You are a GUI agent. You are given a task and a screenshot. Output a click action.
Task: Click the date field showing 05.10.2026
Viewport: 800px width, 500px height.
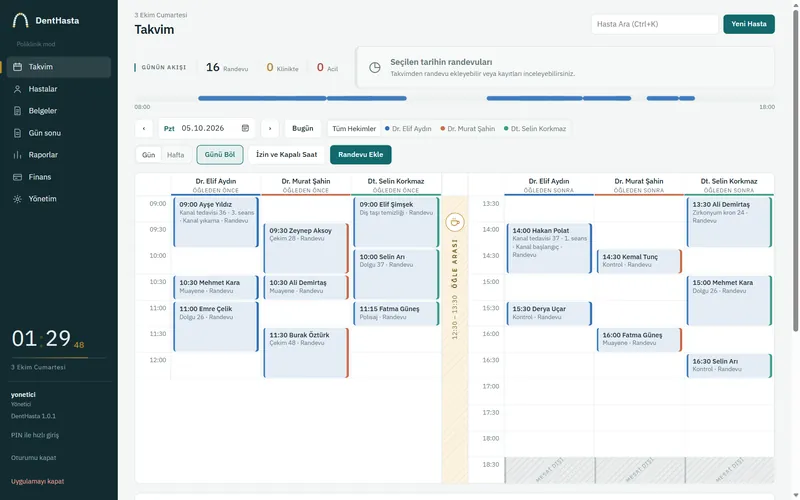tap(206, 129)
